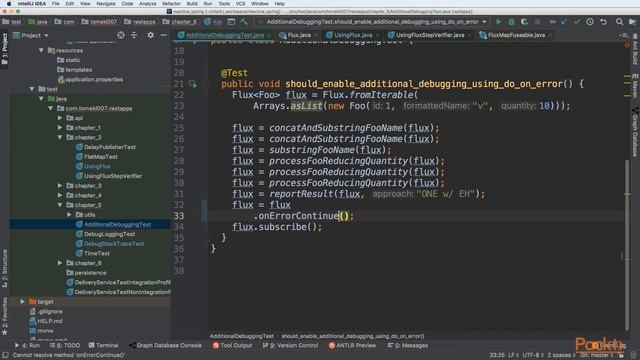The height and width of the screenshot is (360, 640).
Task: Locate current file in Project tree
Action: click(121, 36)
